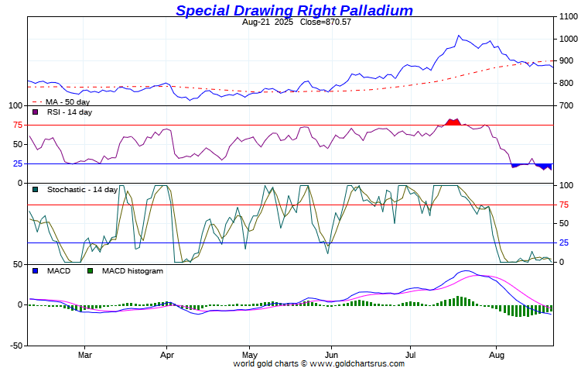The image size is (588, 368).
Task: Click the Stochastic - 14 day legend label
Action: click(x=82, y=190)
